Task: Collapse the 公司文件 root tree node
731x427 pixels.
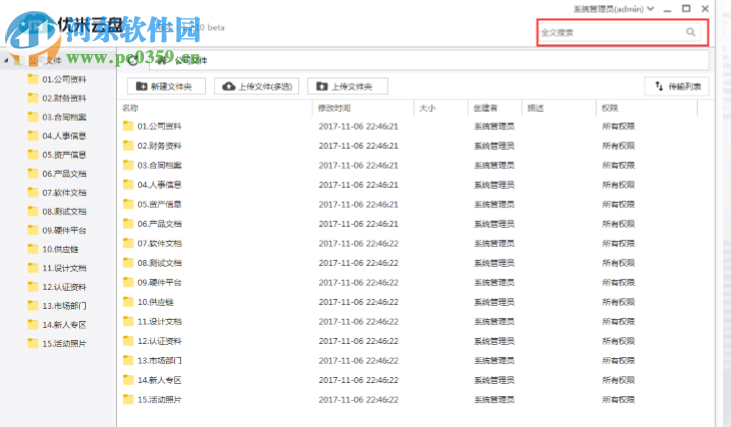Action: point(6,61)
